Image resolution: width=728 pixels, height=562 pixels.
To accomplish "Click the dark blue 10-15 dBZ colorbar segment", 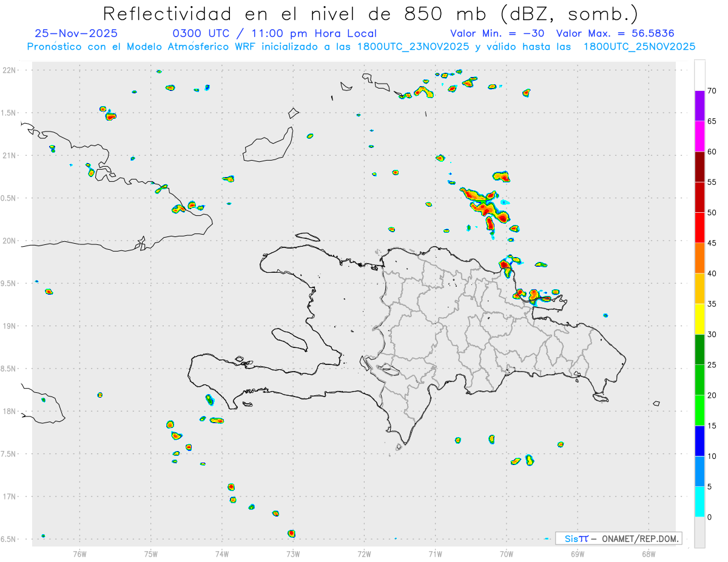I will [699, 441].
